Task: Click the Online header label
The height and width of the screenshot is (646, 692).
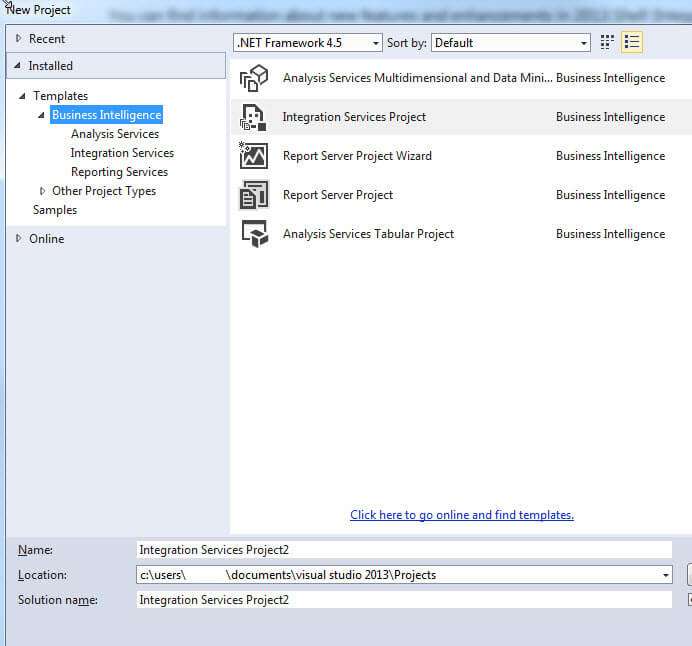Action: coord(46,239)
